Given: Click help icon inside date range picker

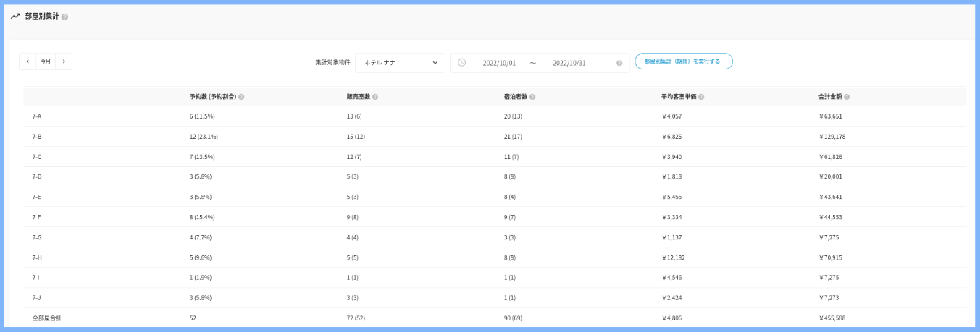Looking at the screenshot, I should pos(619,63).
